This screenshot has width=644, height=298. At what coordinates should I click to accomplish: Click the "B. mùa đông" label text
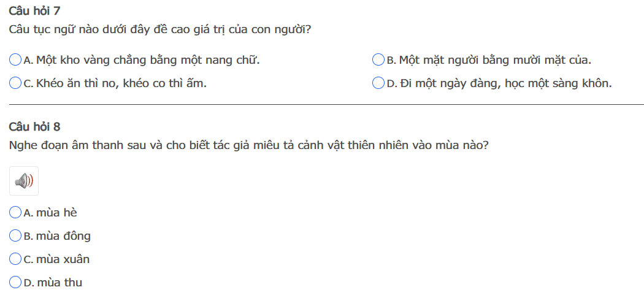click(x=57, y=236)
